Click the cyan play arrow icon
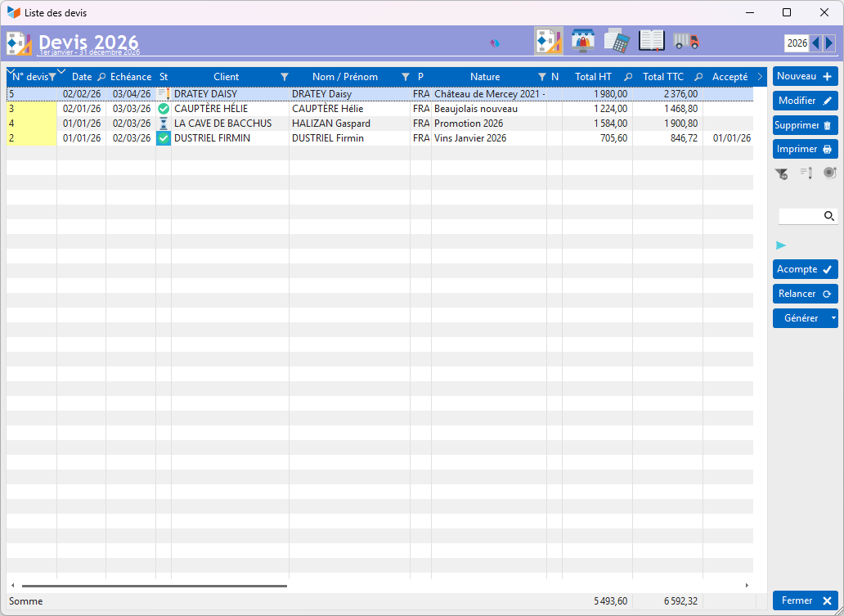Screen dimensions: 844x616 coord(781,245)
